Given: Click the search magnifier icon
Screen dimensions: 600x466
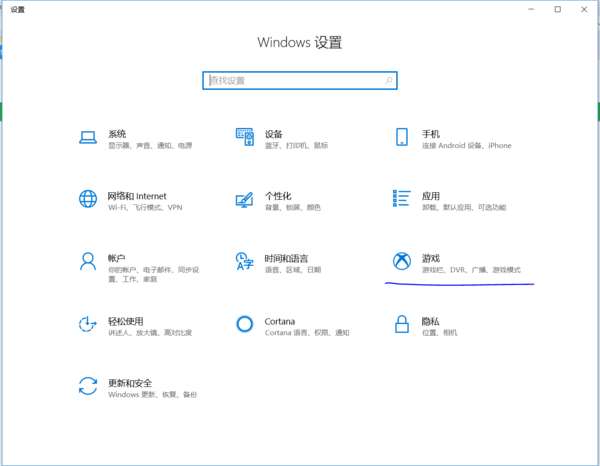Looking at the screenshot, I should tap(389, 80).
